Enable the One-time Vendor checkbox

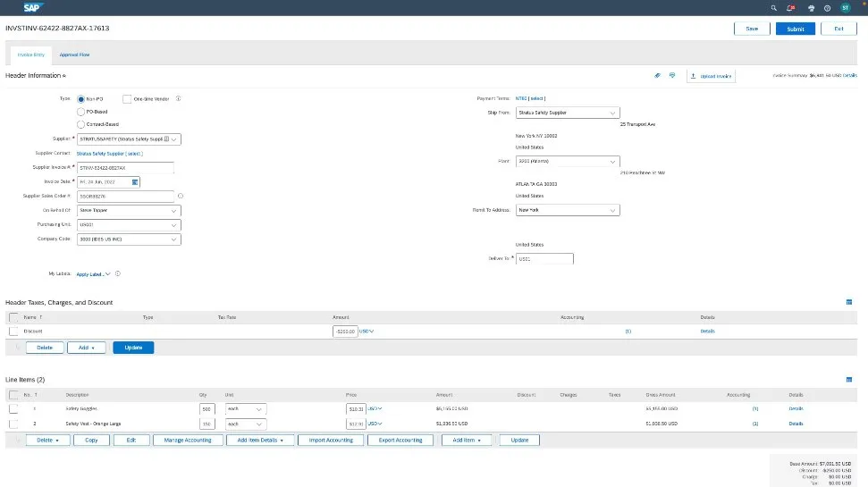(127, 98)
